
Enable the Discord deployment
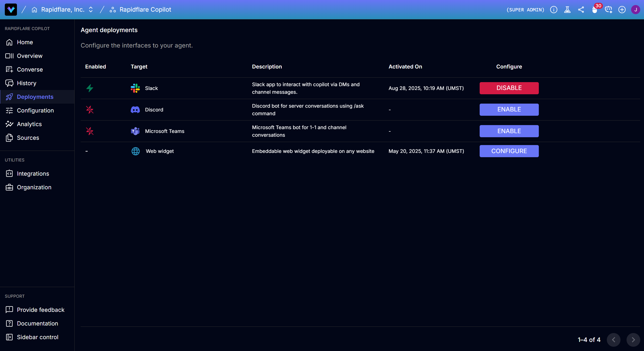509,109
